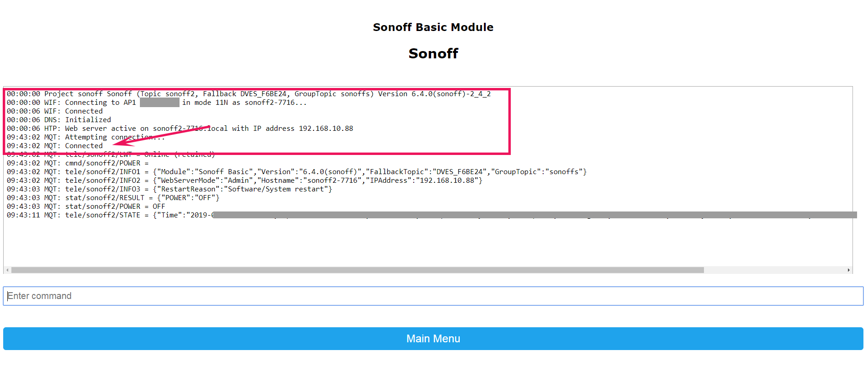The width and height of the screenshot is (868, 366).
Task: Focus the Enter command input field
Action: pos(433,296)
